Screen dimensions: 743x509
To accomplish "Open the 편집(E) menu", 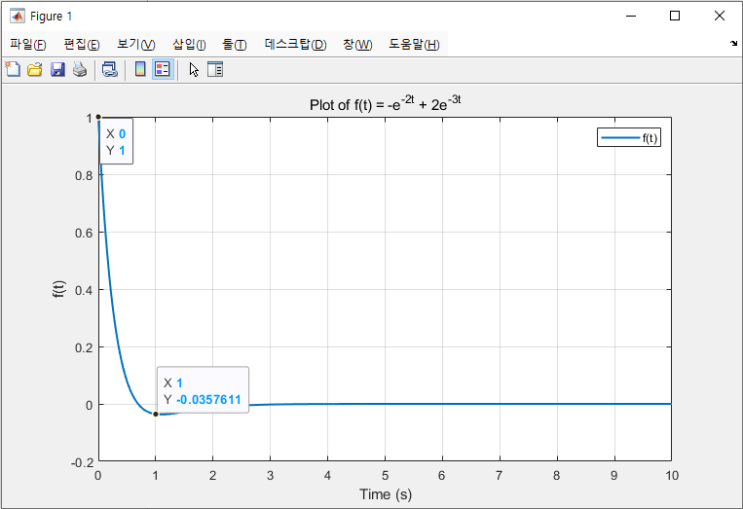I will tap(82, 45).
